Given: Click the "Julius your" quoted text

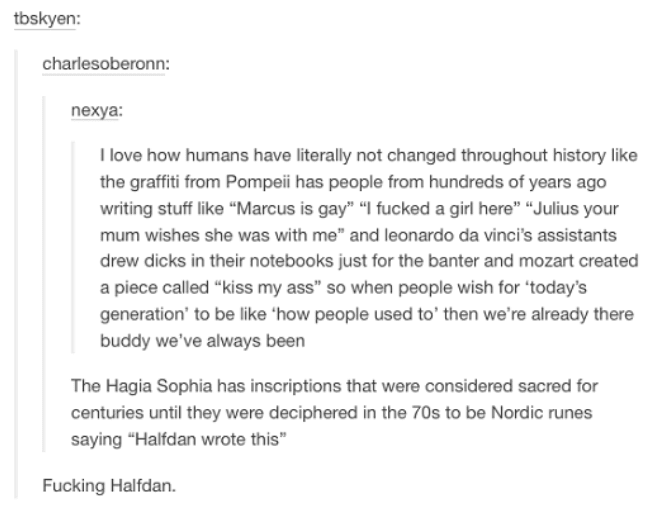Looking at the screenshot, I should point(572,208).
